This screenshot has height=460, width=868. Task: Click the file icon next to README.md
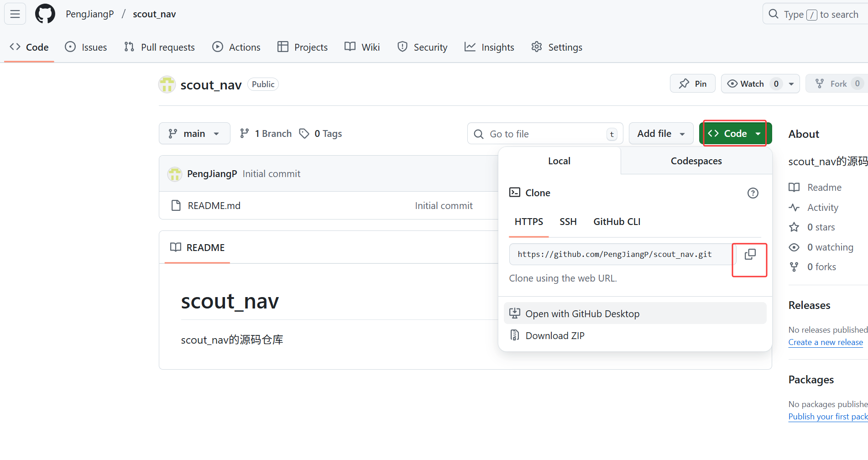(176, 206)
